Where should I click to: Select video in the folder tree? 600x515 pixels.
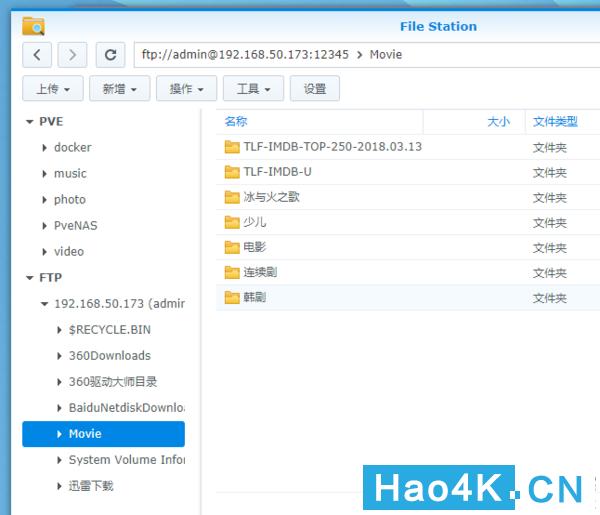(x=69, y=251)
